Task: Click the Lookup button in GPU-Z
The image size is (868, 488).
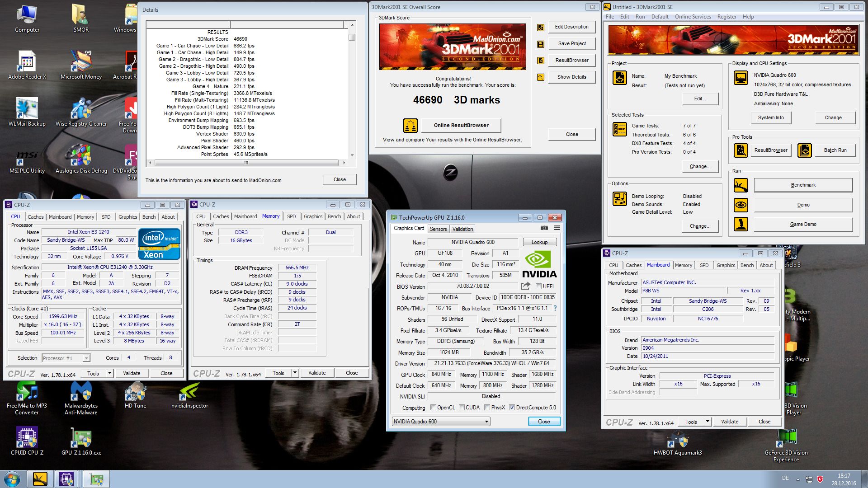Action: (539, 242)
